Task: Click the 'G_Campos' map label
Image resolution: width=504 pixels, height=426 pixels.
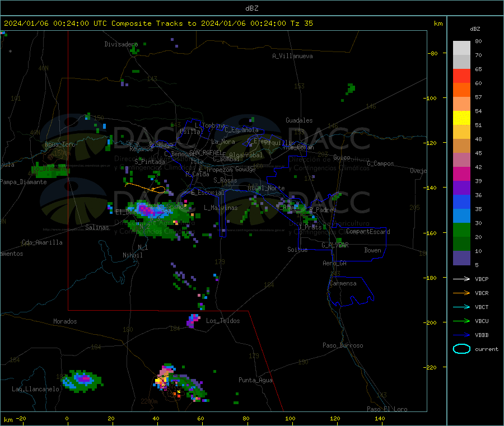Action: coord(380,163)
